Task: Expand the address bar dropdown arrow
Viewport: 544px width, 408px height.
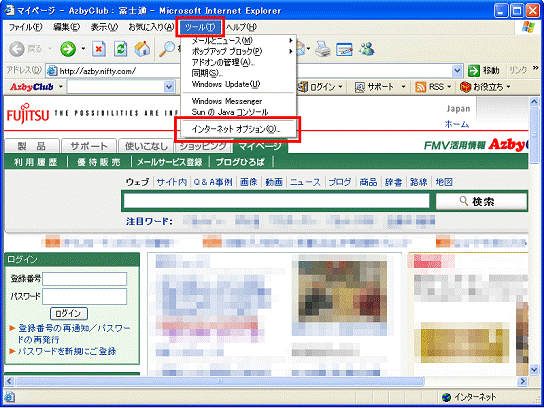Action: click(457, 71)
